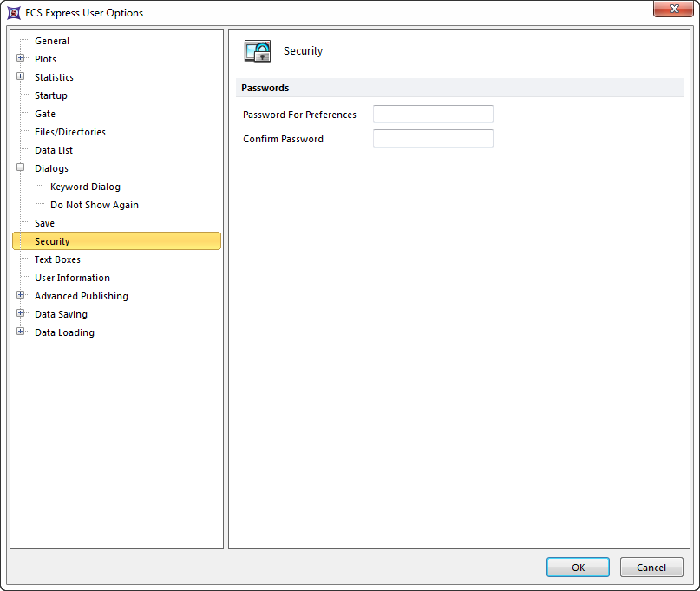Select General in the options tree
The image size is (700, 591).
coord(52,41)
